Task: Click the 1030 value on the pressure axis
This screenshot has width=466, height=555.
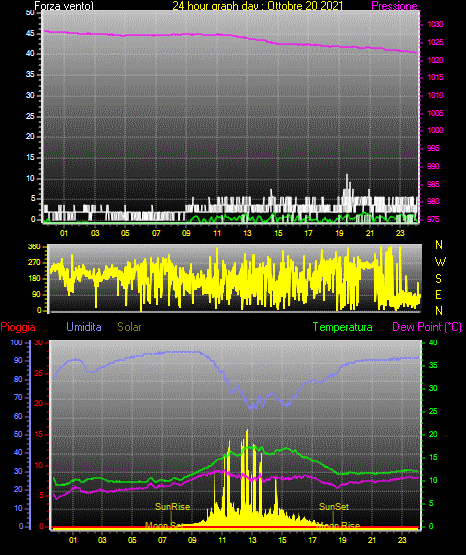Action: (x=435, y=24)
